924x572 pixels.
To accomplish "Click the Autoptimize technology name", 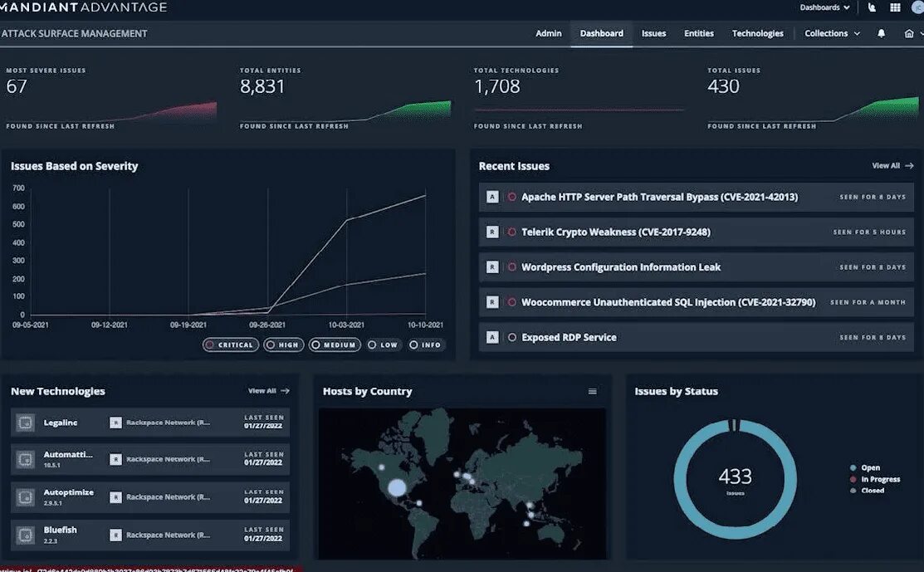I will (68, 492).
